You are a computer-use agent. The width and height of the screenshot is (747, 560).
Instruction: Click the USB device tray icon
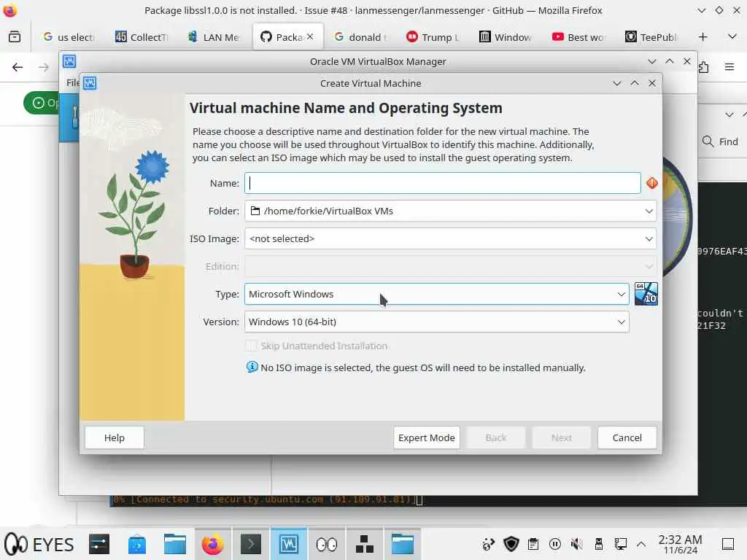pos(599,544)
